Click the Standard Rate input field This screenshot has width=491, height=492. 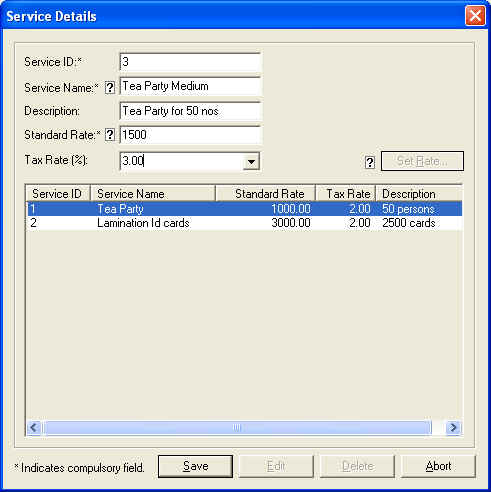click(190, 135)
